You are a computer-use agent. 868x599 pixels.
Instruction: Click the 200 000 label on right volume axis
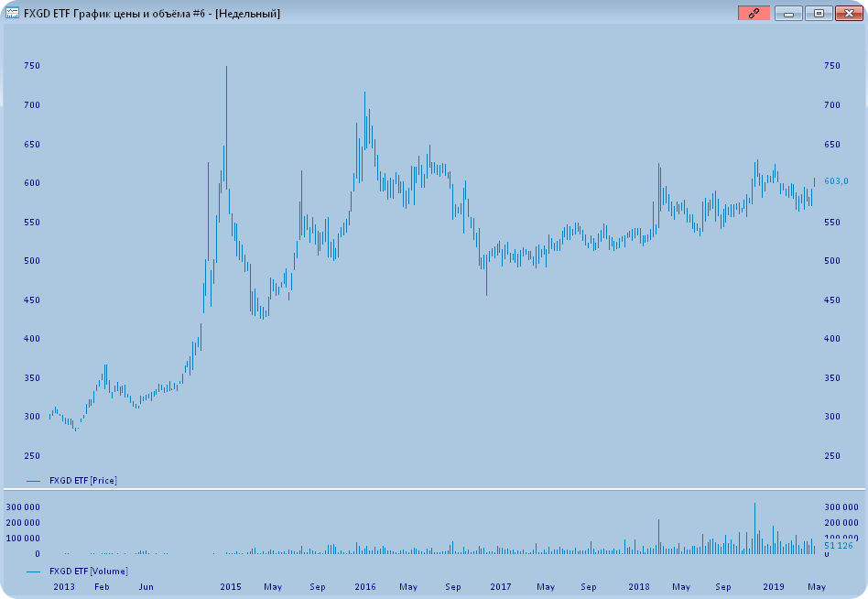point(841,523)
